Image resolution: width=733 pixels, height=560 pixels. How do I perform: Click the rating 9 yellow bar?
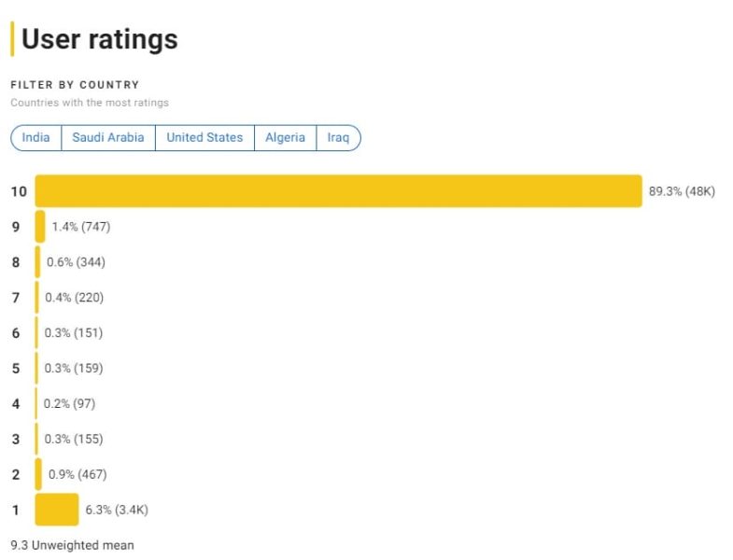tap(40, 226)
